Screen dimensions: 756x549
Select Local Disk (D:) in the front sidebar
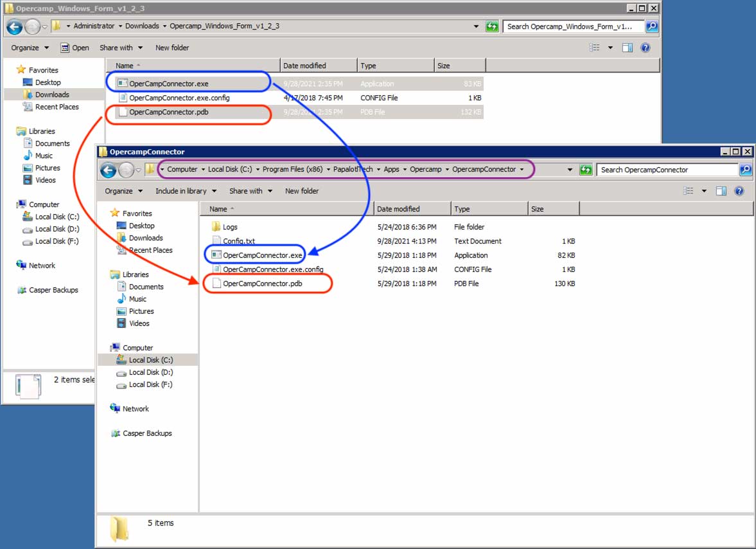pos(150,372)
